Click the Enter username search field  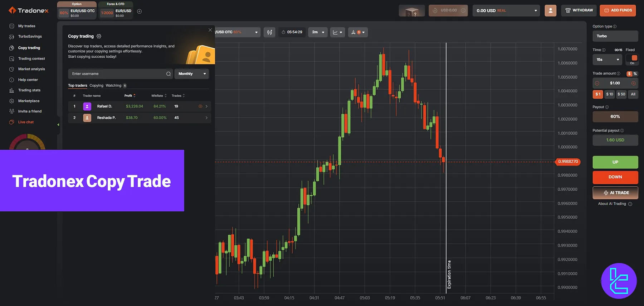click(120, 74)
